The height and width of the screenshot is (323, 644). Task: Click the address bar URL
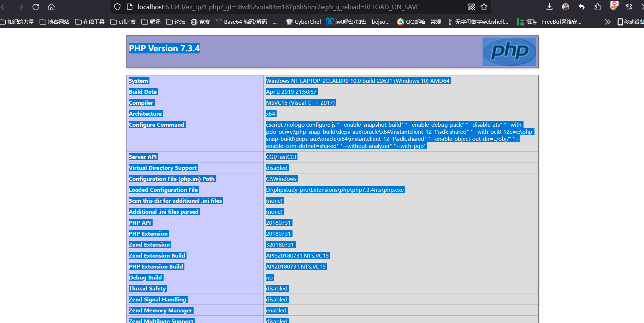(x=278, y=7)
